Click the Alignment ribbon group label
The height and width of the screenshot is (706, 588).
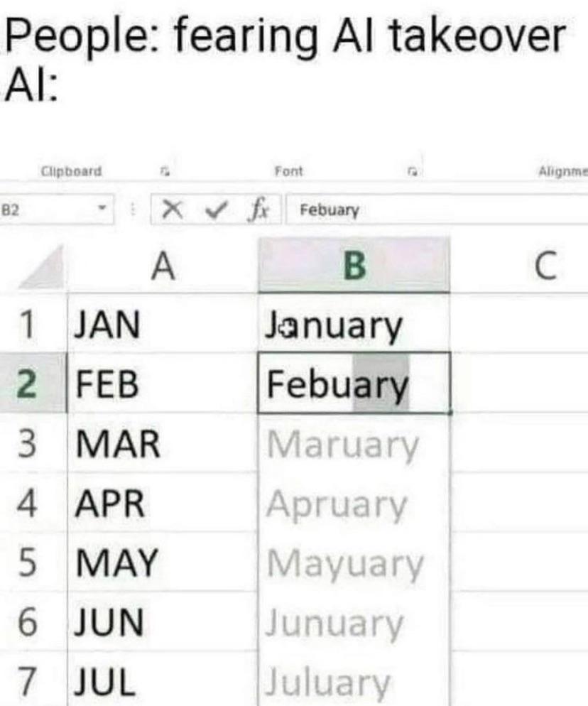561,169
